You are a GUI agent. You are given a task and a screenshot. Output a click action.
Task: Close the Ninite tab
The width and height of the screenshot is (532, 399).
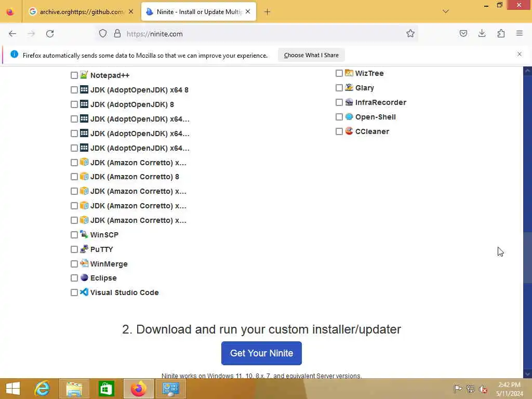click(248, 11)
